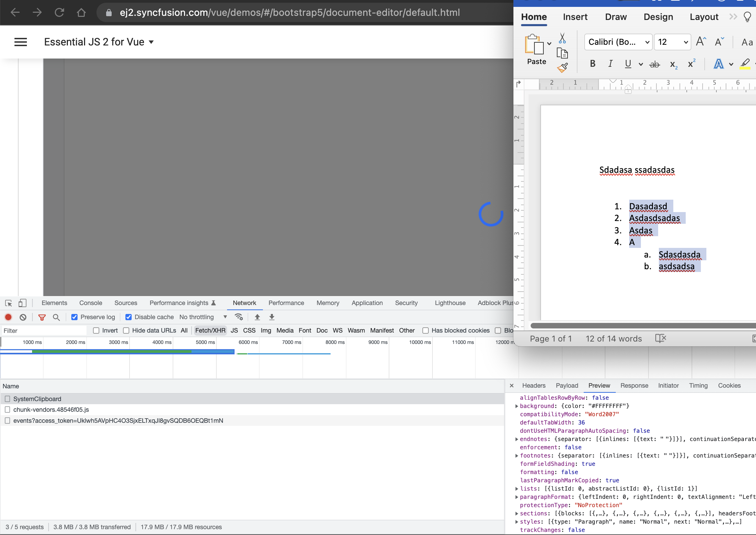Viewport: 756px width, 535px height.
Task: Click the Superscript icon
Action: click(x=691, y=64)
